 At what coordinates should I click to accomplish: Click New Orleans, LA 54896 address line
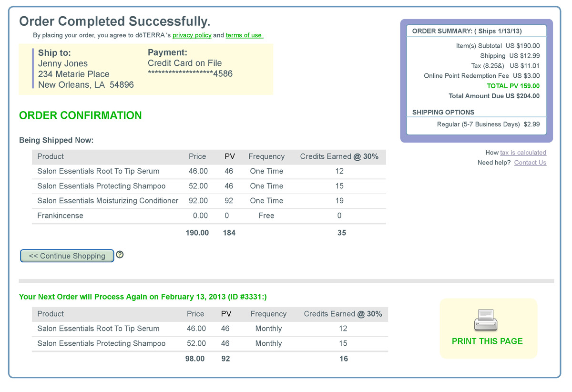click(86, 84)
